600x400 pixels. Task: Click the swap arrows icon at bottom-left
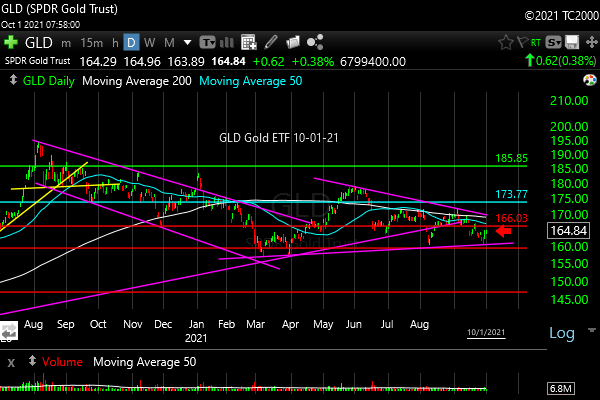(x=8, y=331)
